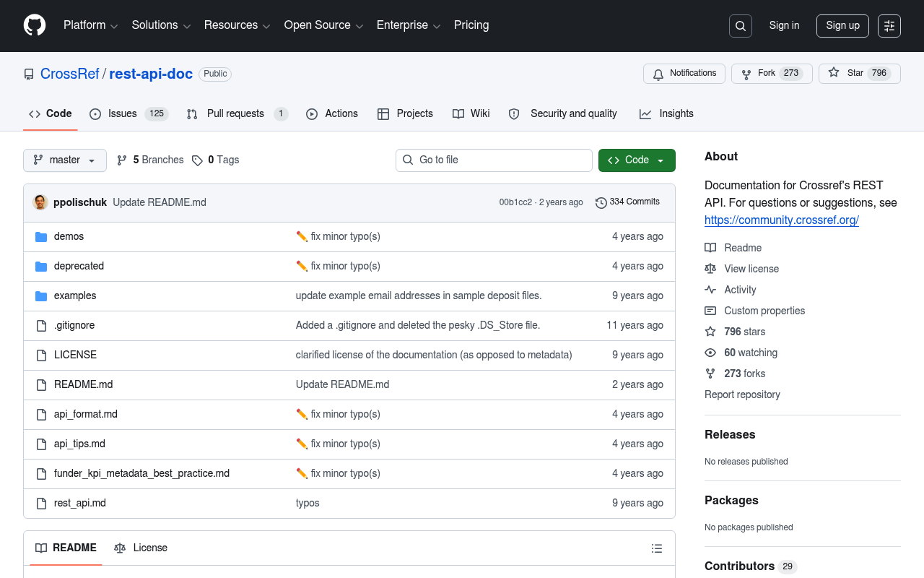Image resolution: width=924 pixels, height=578 pixels.
Task: Click the fork icon beside 273 forks
Action: [710, 374]
